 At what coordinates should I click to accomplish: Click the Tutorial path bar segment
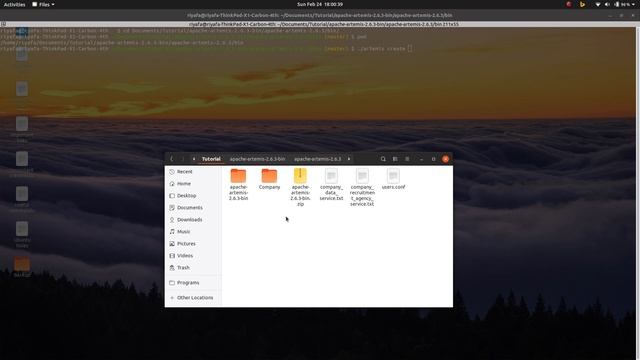tap(211, 159)
